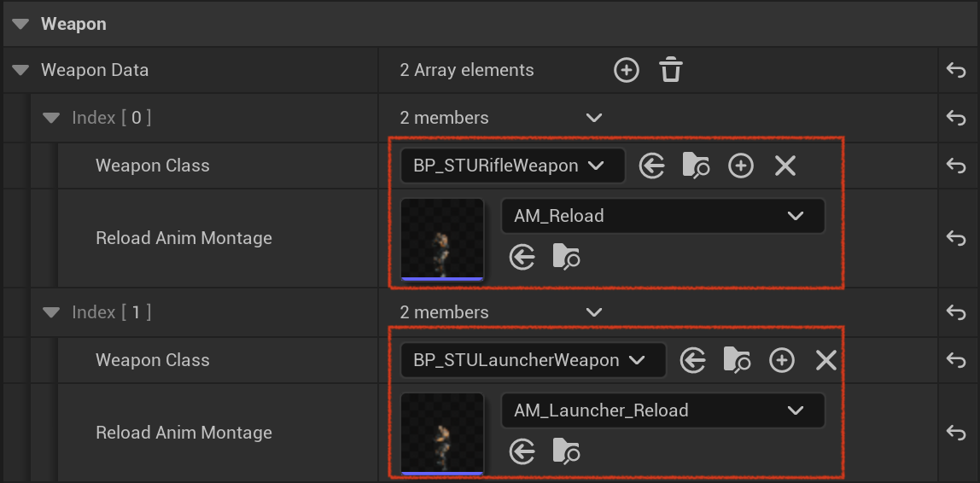The height and width of the screenshot is (483, 980).
Task: Collapse the Index [ 0 ] array element
Action: click(51, 118)
